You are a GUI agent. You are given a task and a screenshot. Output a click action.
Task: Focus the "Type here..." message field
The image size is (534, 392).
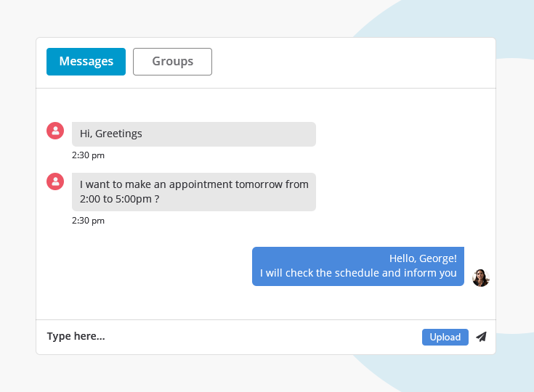[76, 337]
